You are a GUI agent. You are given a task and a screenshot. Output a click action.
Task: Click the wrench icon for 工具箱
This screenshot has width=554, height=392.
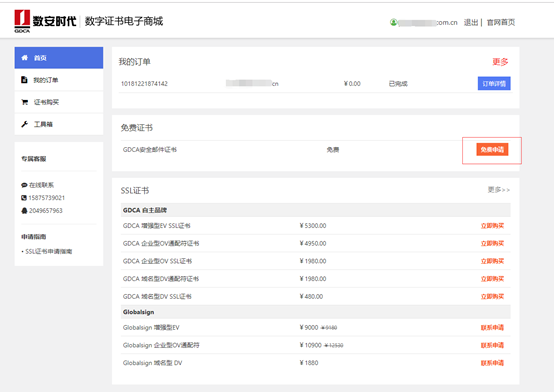pyautogui.click(x=24, y=124)
